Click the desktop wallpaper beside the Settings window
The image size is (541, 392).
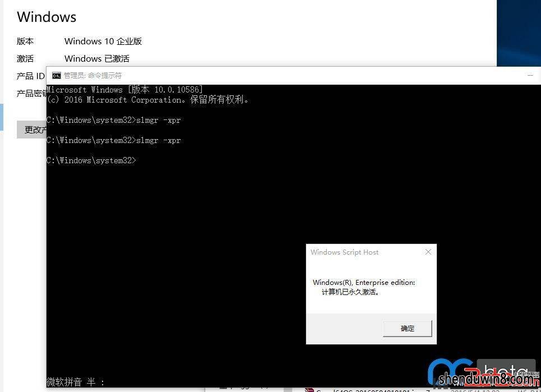coord(519,33)
